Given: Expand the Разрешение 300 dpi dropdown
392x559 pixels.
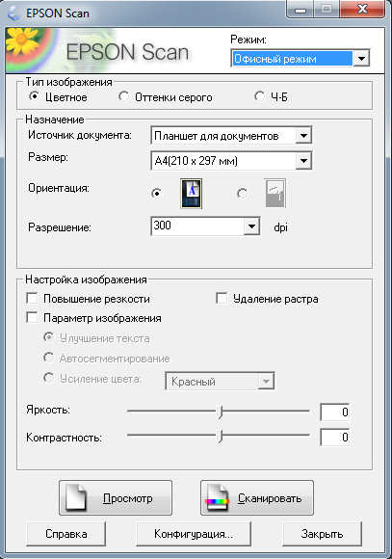Looking at the screenshot, I should pos(205,226).
